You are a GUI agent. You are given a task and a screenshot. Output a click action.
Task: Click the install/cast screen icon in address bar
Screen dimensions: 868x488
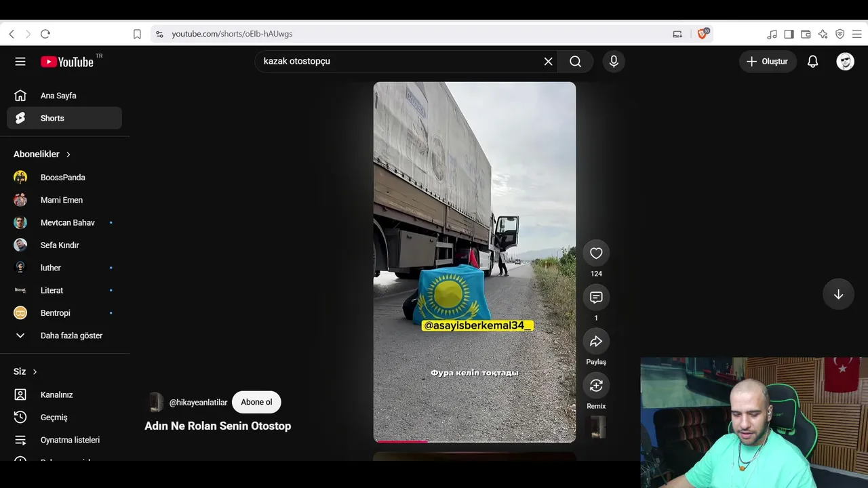click(677, 34)
